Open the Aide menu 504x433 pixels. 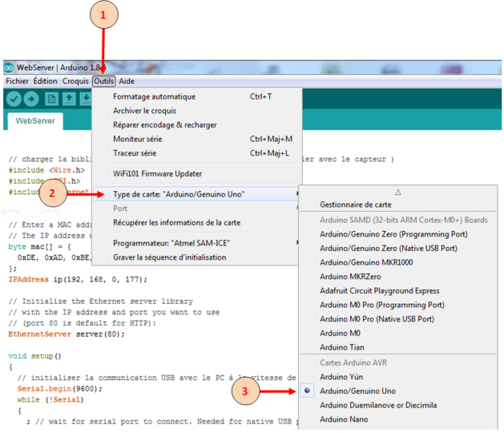pyautogui.click(x=127, y=81)
